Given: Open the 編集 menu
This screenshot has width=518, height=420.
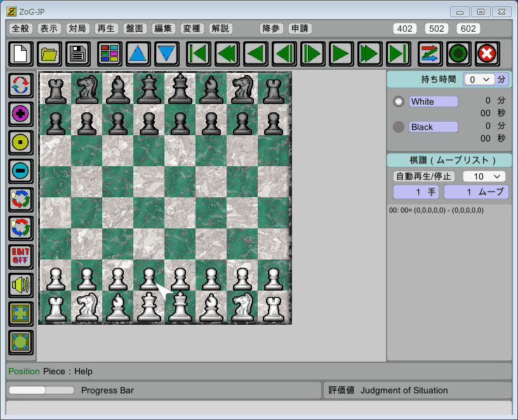Looking at the screenshot, I should click(x=163, y=29).
